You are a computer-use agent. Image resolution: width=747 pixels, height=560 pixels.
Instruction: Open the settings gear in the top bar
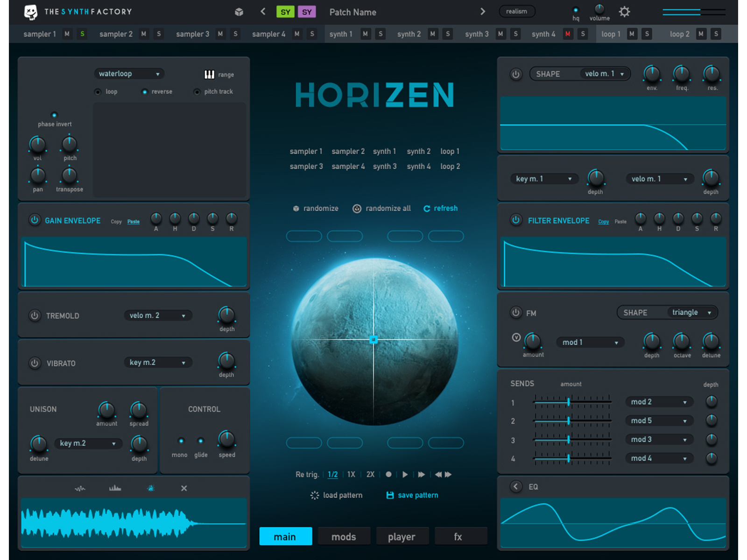click(x=624, y=12)
